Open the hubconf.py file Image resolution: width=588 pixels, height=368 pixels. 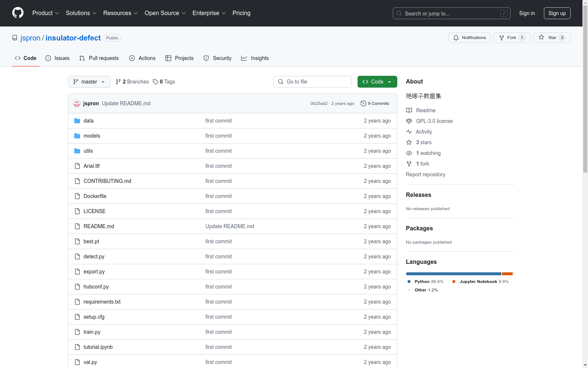[96, 287]
